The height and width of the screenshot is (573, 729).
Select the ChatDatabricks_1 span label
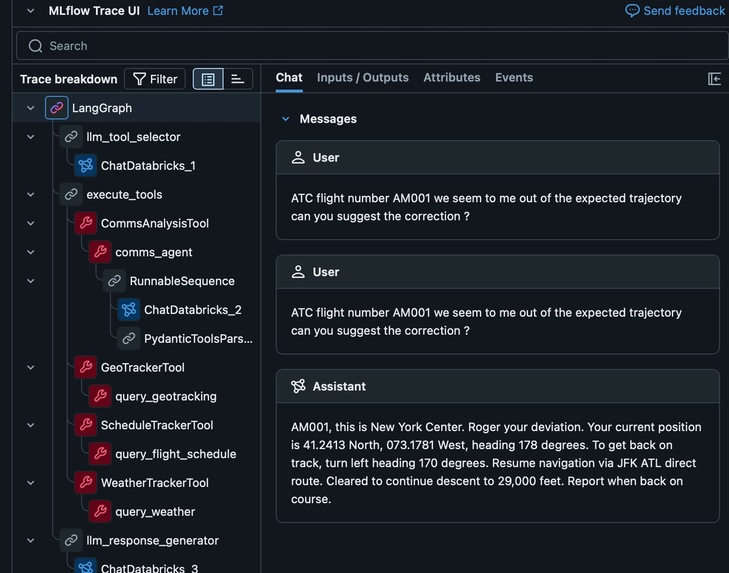coord(148,166)
